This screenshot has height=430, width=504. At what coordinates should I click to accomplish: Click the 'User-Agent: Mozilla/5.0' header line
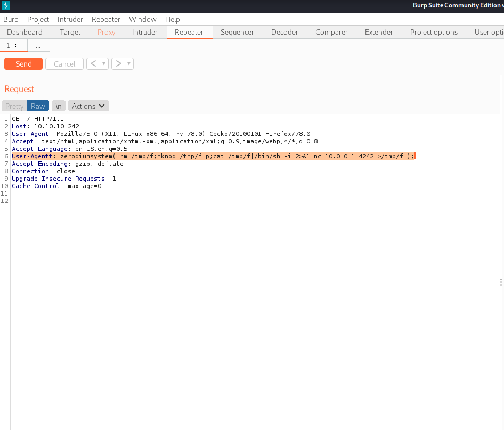[161, 134]
